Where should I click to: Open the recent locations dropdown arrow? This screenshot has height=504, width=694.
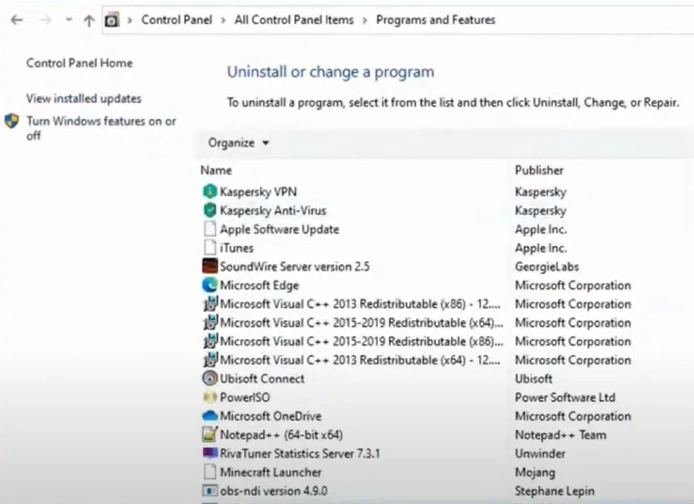69,19
